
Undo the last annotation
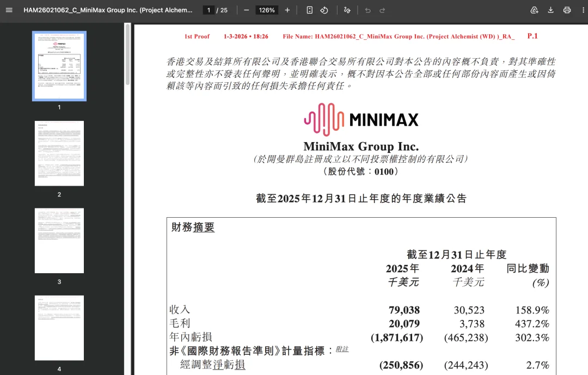pos(370,10)
